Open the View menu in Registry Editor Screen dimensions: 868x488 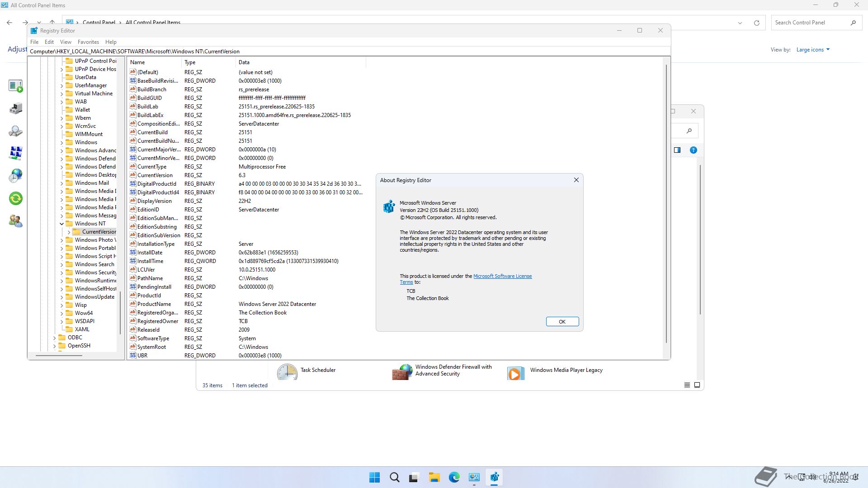pyautogui.click(x=66, y=42)
